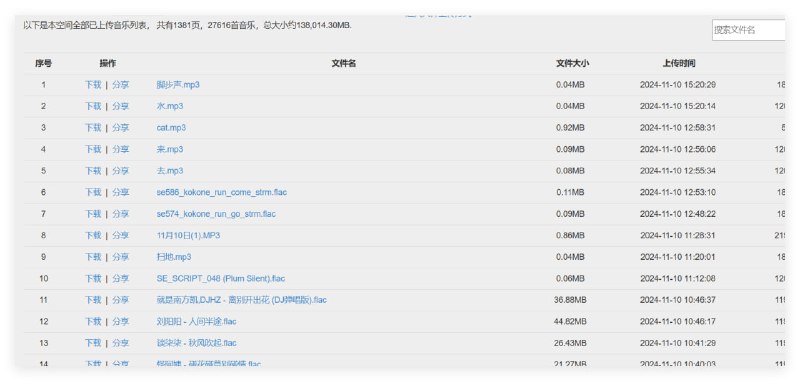This screenshot has width=800, height=381.
Task: Download 脚步声.mp3 via its 下载 link
Action: [93, 85]
